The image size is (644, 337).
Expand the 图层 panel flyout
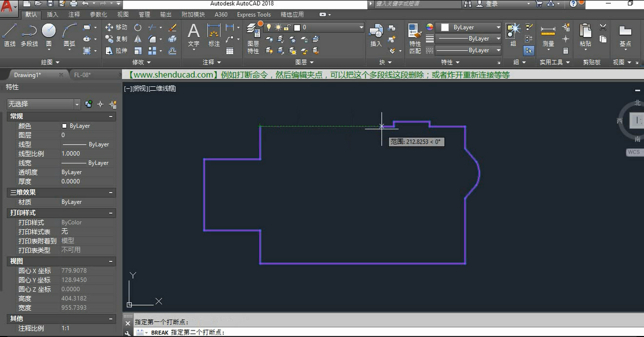point(304,62)
